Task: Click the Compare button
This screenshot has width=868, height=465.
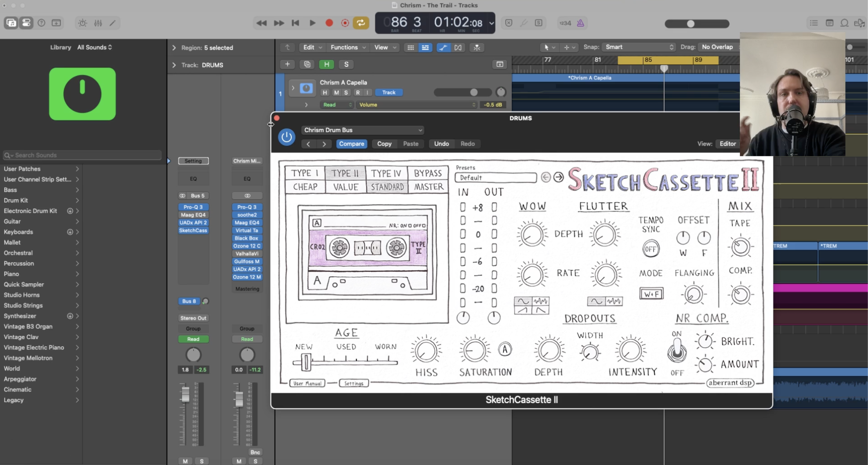Action: (x=351, y=144)
